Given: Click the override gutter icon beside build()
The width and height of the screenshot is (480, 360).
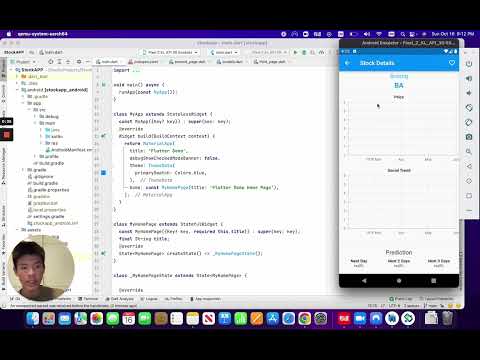Looking at the screenshot, I should (x=104, y=136).
